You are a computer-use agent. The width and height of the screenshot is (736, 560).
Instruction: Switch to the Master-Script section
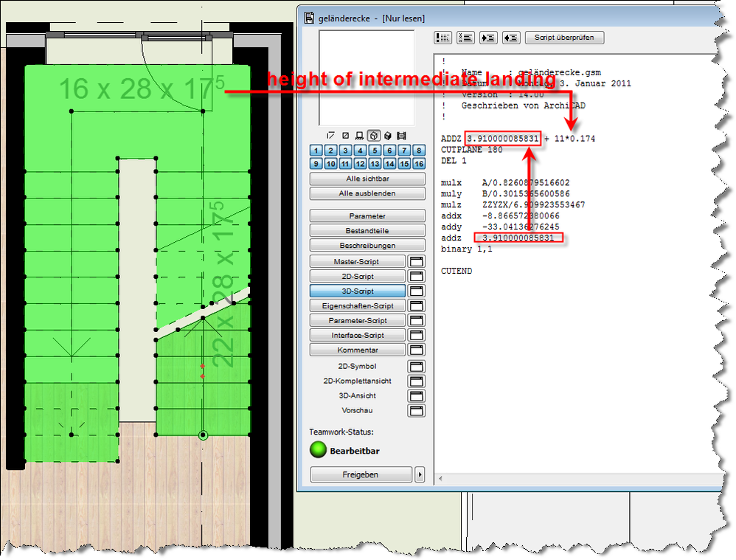pos(357,262)
